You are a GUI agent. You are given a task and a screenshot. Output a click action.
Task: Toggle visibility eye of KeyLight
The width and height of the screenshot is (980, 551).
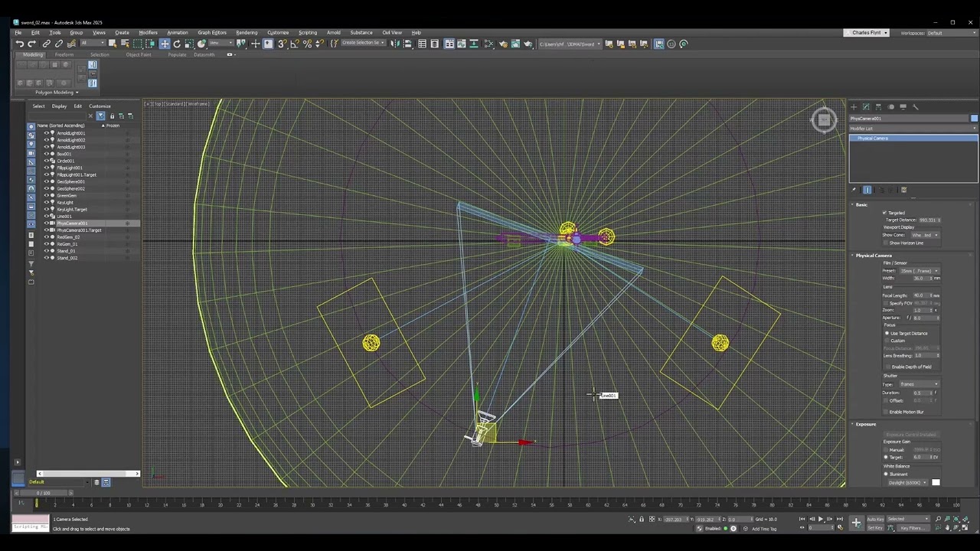coord(46,203)
